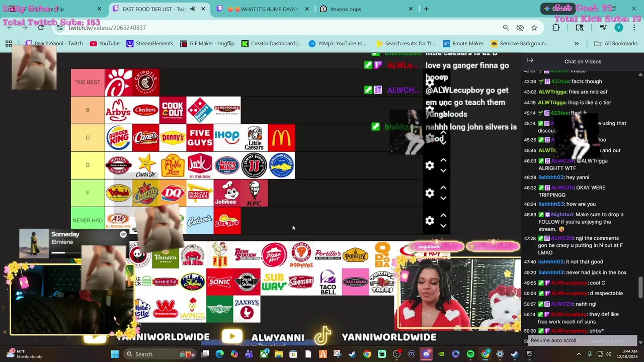Open the Xbox app on taskbar
This screenshot has height=362, width=644.
[264, 354]
